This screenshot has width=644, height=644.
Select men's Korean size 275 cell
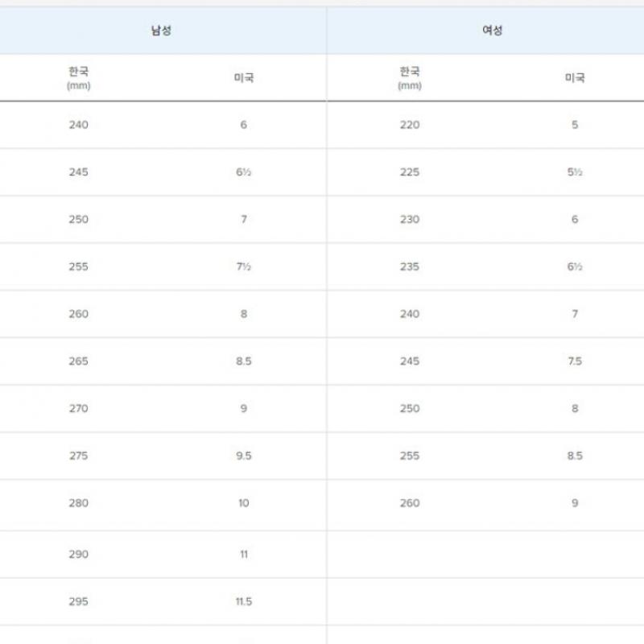(x=79, y=456)
